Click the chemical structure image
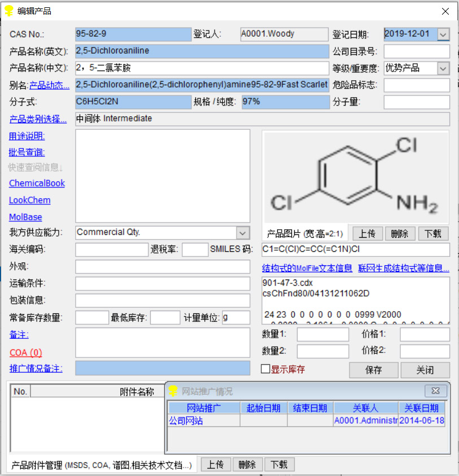The height and width of the screenshot is (476, 459). (x=355, y=178)
